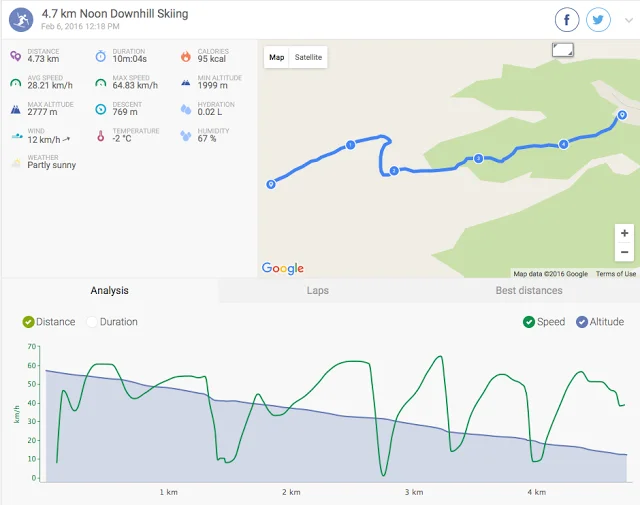Toggle the Speed chart series
640x505 pixels.
[528, 322]
